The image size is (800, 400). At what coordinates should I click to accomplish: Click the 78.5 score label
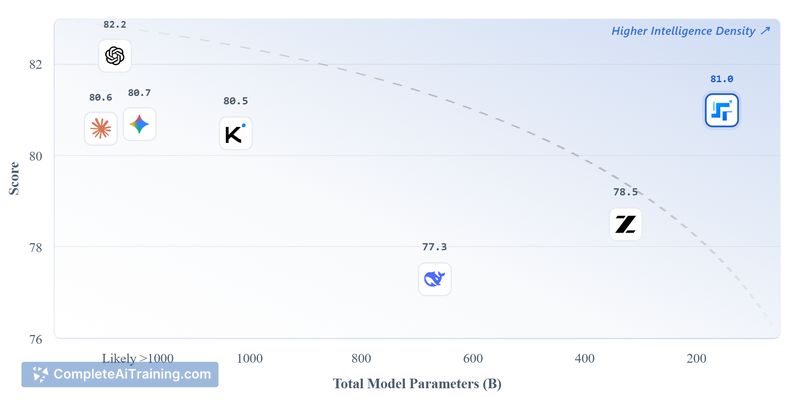click(626, 192)
